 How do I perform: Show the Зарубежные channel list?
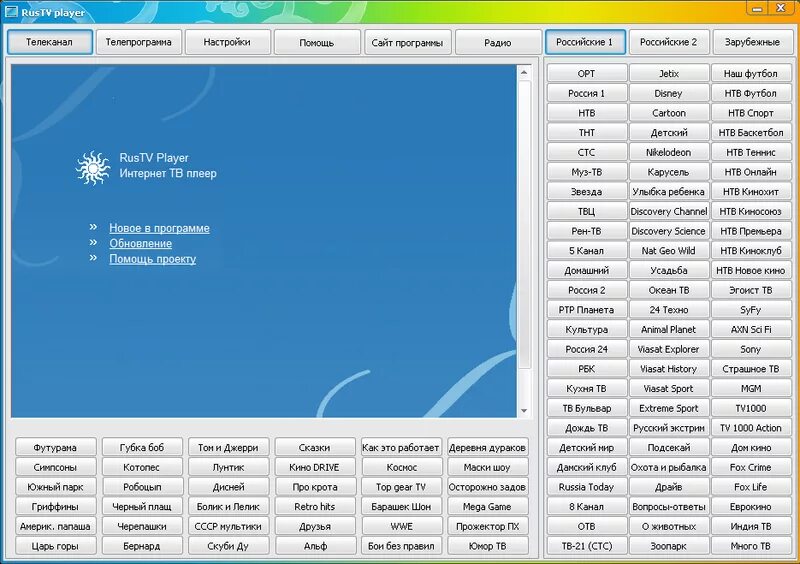pyautogui.click(x=752, y=42)
